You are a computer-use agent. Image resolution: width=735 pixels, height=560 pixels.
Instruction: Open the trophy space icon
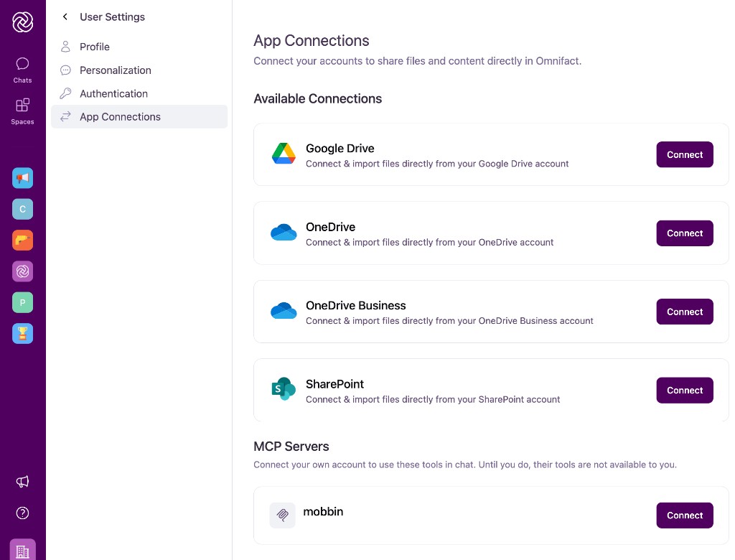pyautogui.click(x=22, y=333)
